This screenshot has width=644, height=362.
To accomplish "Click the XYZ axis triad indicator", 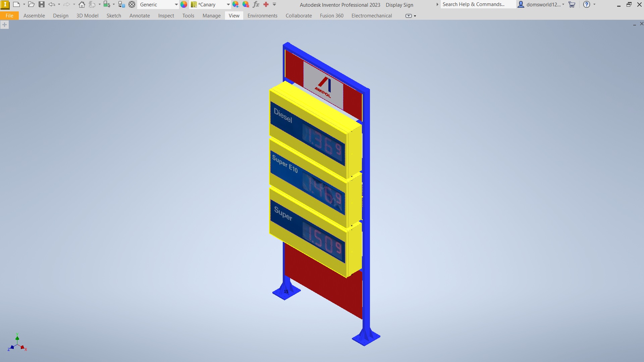I will tap(17, 343).
